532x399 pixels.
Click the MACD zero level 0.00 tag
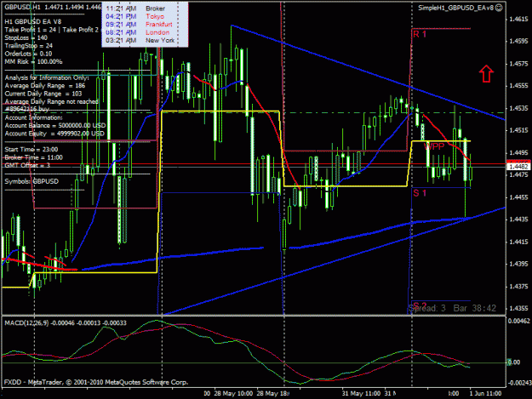point(514,362)
